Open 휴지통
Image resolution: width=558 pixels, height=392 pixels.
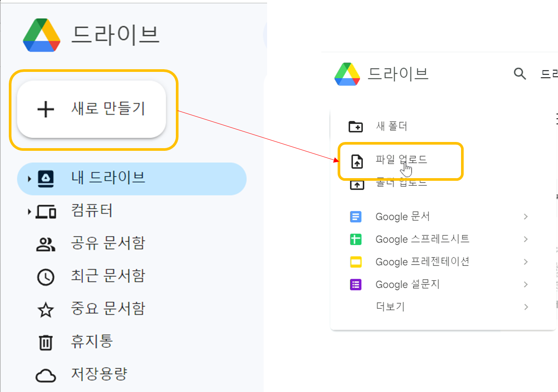pyautogui.click(x=92, y=341)
